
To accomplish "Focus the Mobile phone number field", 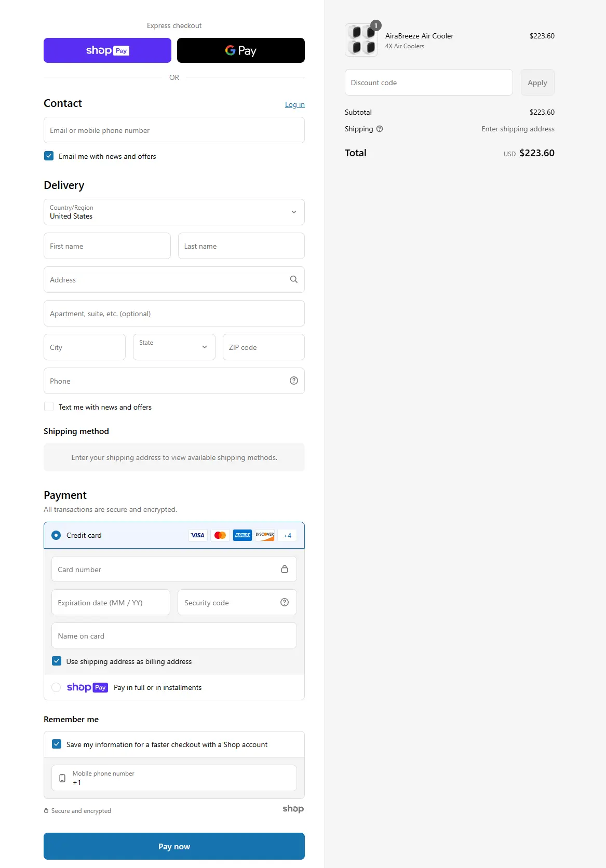I will (x=174, y=778).
